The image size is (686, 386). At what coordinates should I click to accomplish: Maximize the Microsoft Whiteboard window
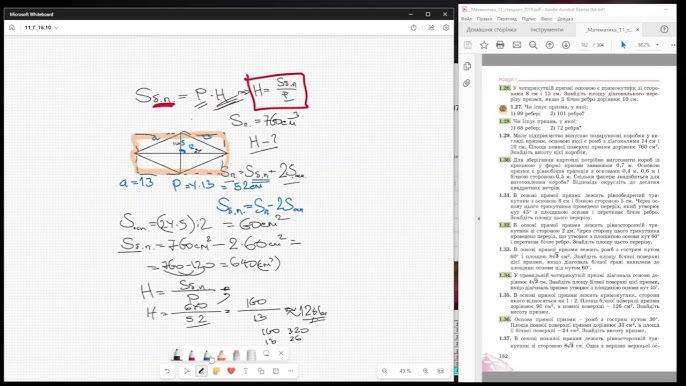428,14
